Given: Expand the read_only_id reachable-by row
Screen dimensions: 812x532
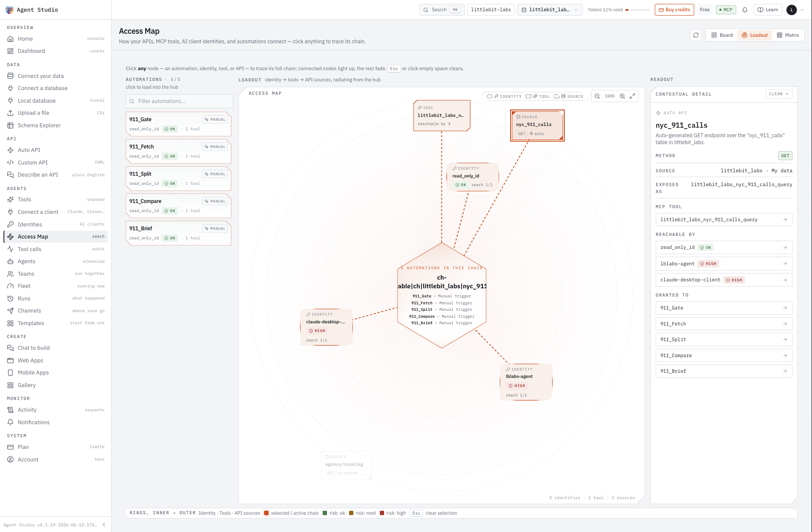Looking at the screenshot, I should coord(724,248).
